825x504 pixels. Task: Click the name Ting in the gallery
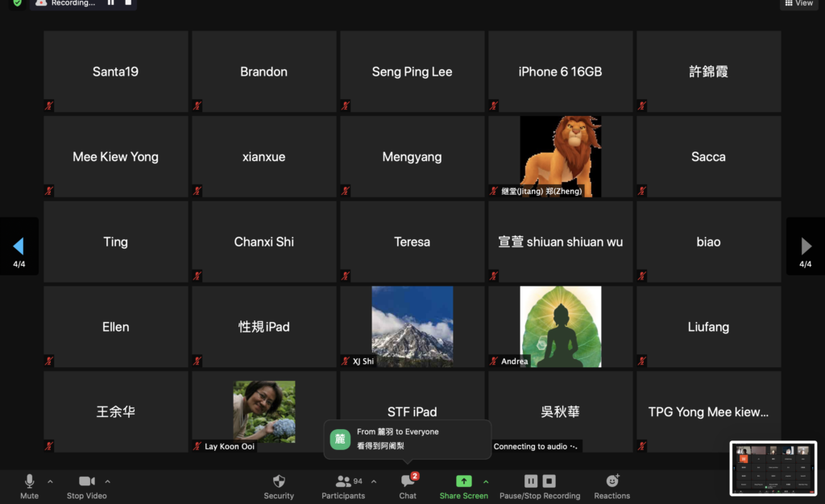coord(116,242)
